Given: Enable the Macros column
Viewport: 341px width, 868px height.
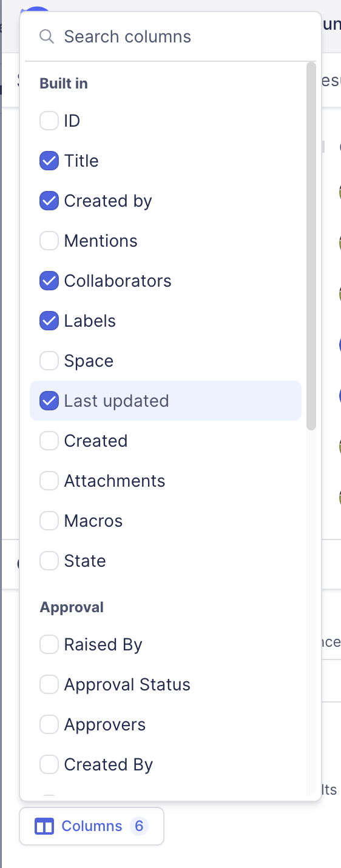Looking at the screenshot, I should (x=49, y=521).
